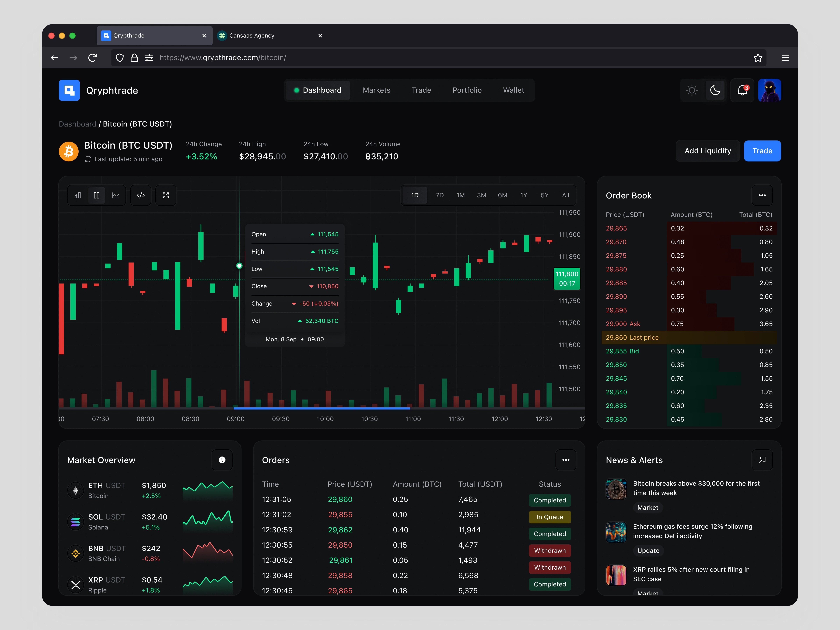This screenshot has height=630, width=840.
Task: Click the Market Overview info icon
Action: point(222,460)
